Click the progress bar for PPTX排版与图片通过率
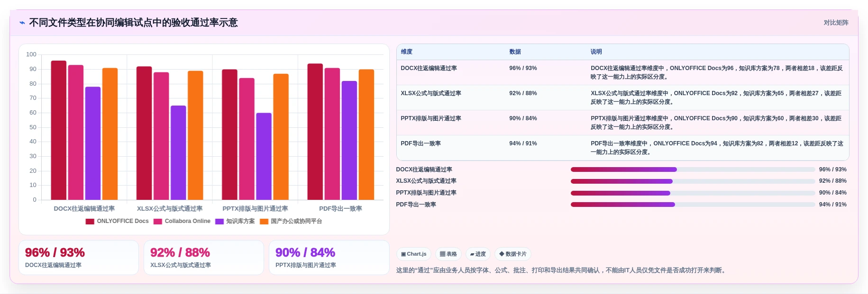This screenshot has height=294, width=868. click(x=693, y=193)
